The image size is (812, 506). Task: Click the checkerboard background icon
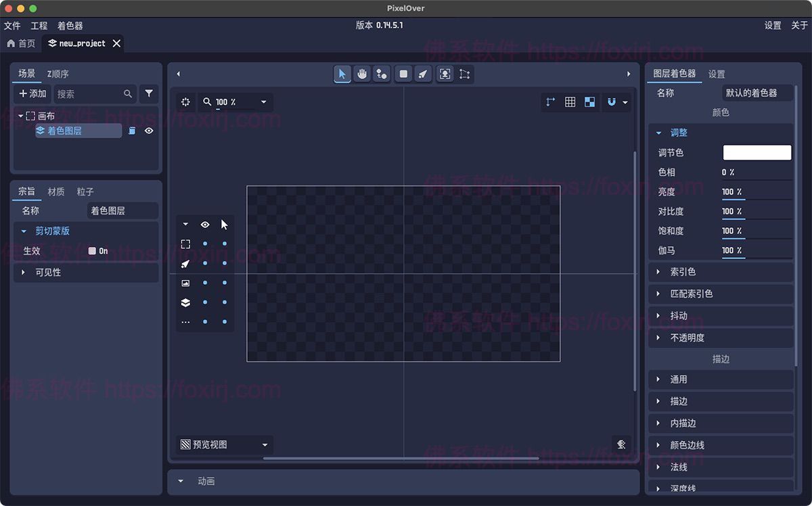590,102
